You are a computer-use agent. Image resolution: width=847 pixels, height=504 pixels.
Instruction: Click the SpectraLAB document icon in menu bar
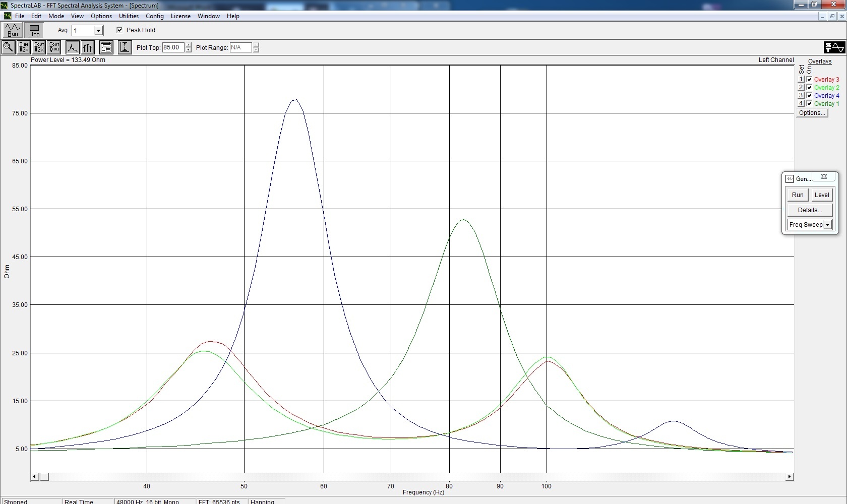coord(8,16)
